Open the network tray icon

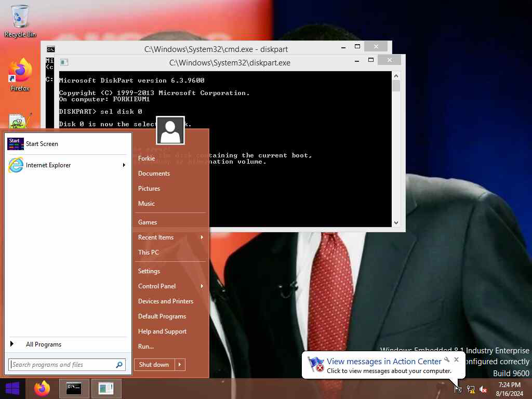[471, 389]
